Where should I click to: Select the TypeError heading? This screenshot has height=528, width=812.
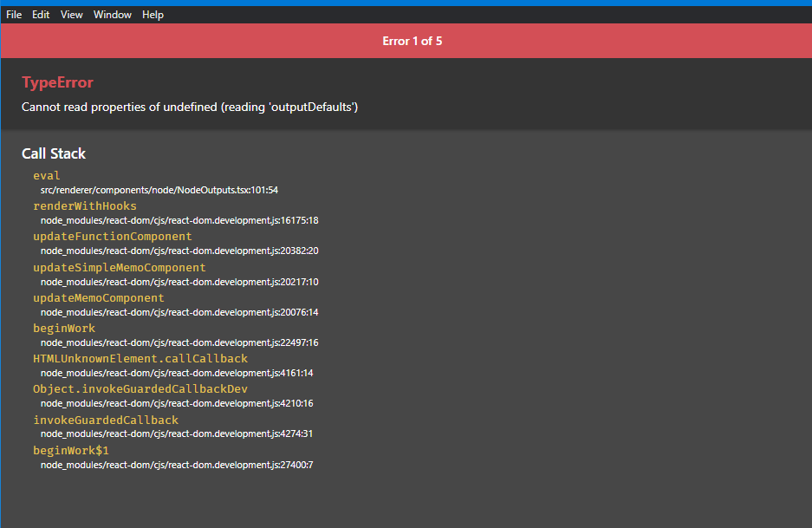57,82
